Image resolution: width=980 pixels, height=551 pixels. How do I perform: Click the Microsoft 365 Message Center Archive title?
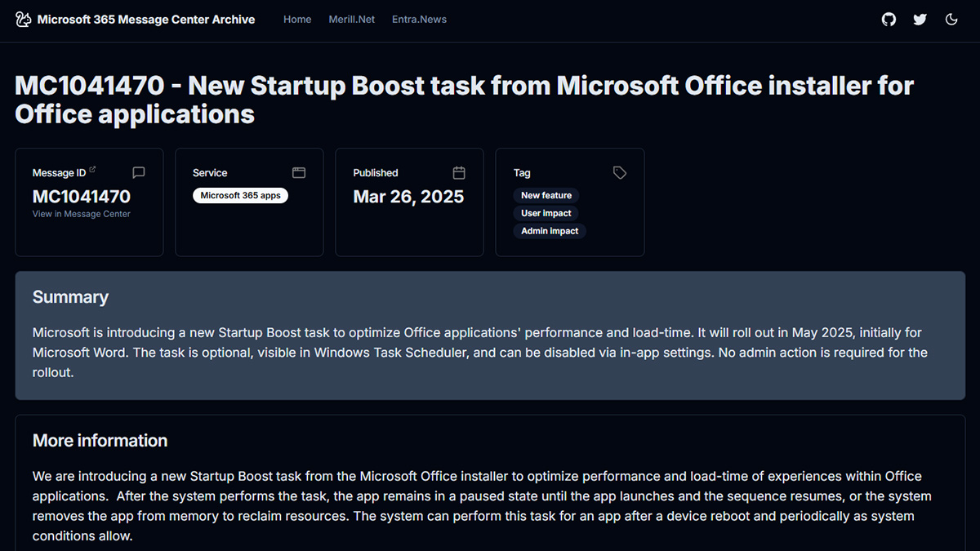(146, 20)
